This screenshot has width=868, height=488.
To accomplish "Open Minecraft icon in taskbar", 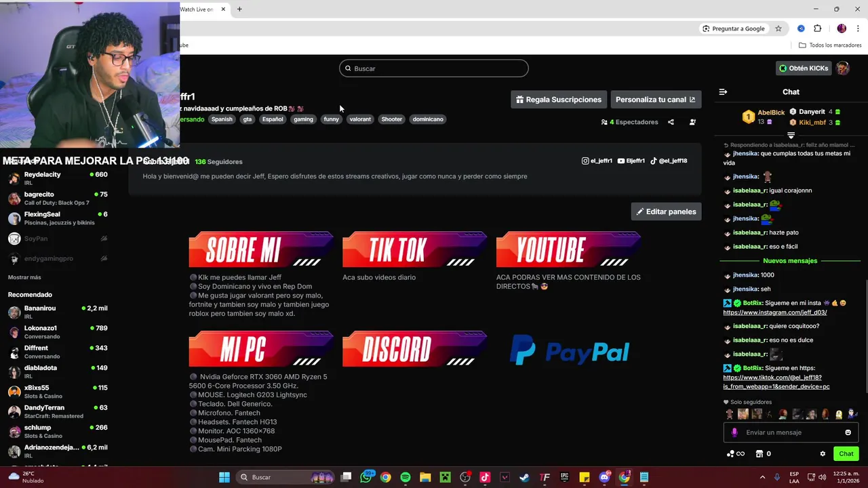I will (x=445, y=477).
